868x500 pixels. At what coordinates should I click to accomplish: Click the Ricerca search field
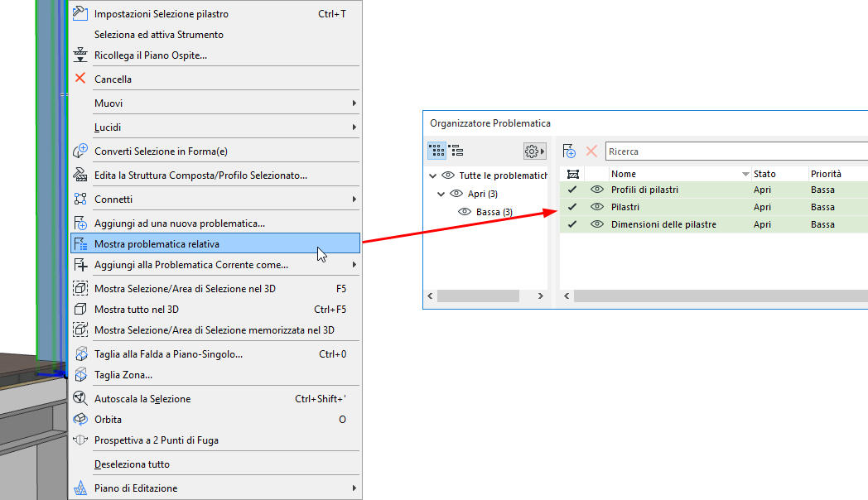737,151
